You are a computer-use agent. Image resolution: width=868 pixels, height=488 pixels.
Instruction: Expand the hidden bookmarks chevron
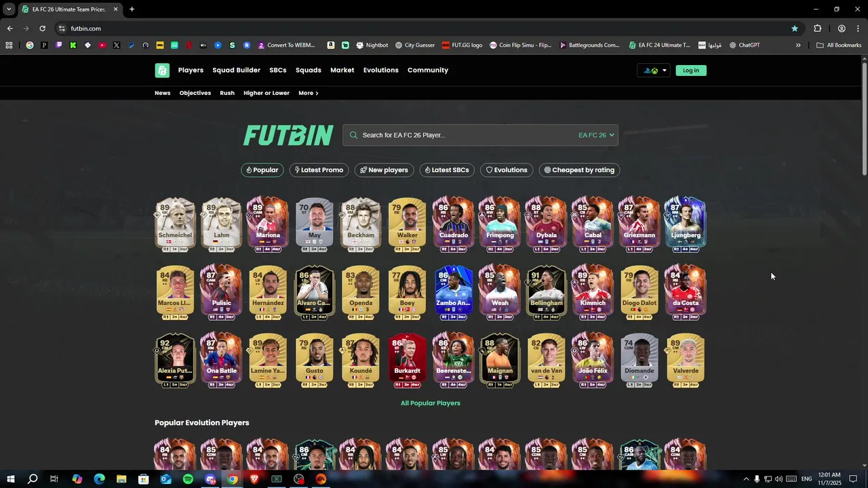[798, 45]
